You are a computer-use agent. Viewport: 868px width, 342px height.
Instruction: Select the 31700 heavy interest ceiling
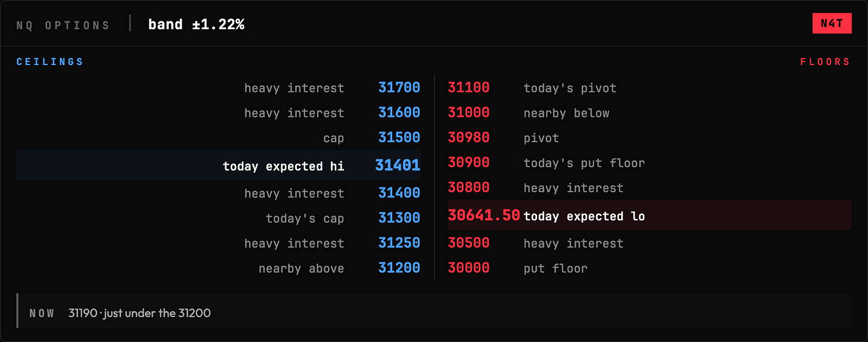point(219,88)
